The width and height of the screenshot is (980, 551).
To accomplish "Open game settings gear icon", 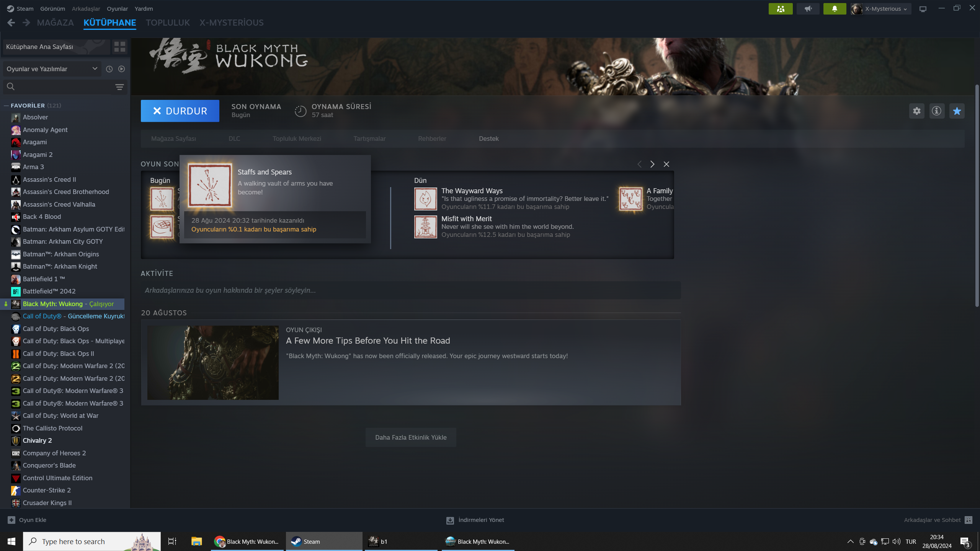I will (x=916, y=111).
